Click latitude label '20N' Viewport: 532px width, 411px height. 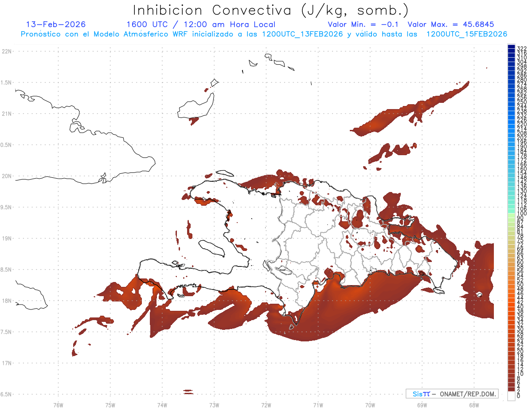pos(6,176)
